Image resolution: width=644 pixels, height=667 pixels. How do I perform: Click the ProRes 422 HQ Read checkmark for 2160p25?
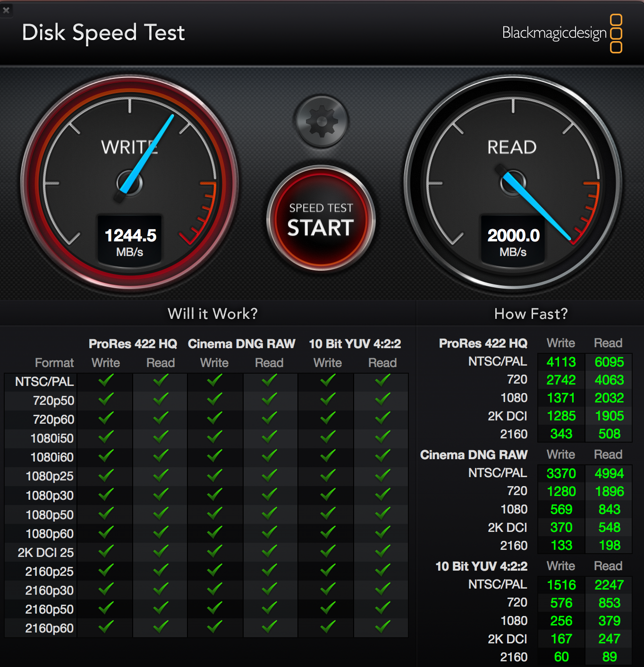pos(161,570)
